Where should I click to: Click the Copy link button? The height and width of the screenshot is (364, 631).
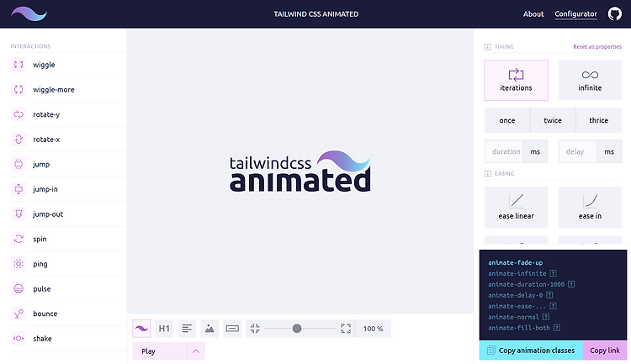click(605, 351)
